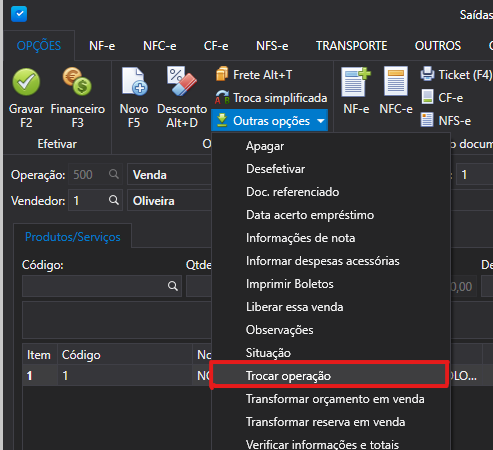493x450 pixels.
Task: Choose Apagar from the menu
Action: pos(331,146)
